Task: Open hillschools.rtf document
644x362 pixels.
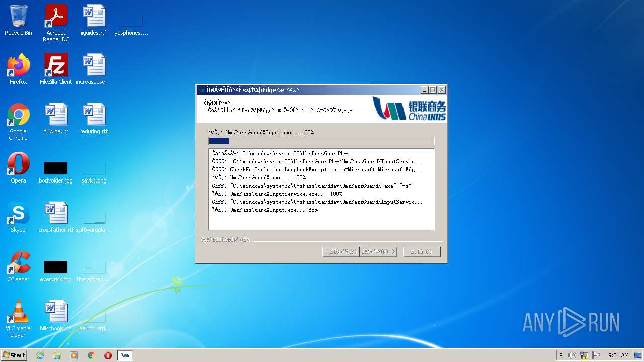Action: (56, 316)
